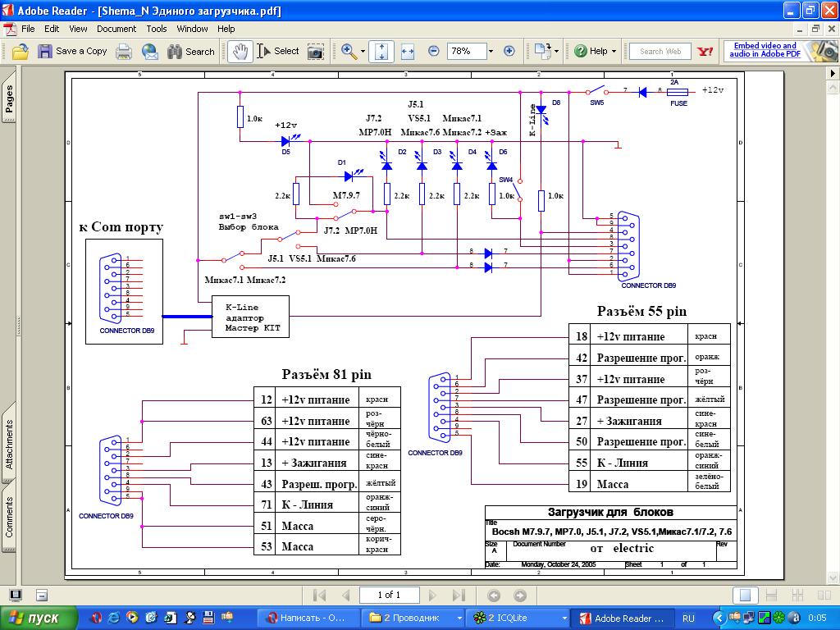
Task: Click the vertical scrollbar down arrow
Action: [x=833, y=577]
